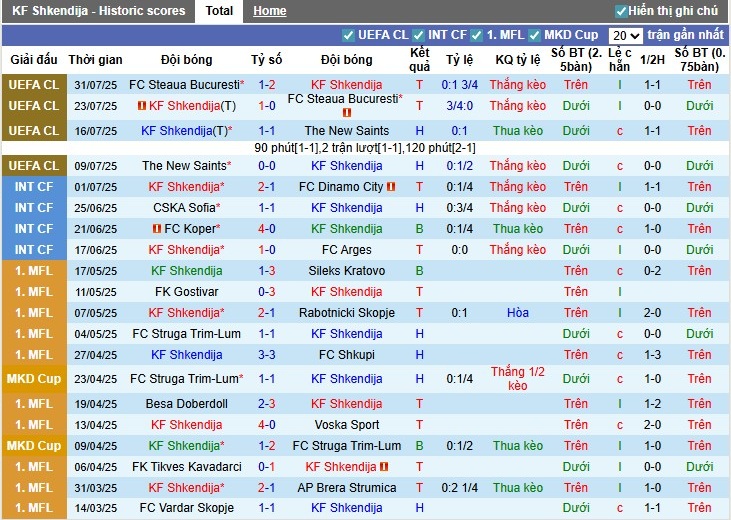
Task: Open AP Brera Strumica team page
Action: point(346,488)
